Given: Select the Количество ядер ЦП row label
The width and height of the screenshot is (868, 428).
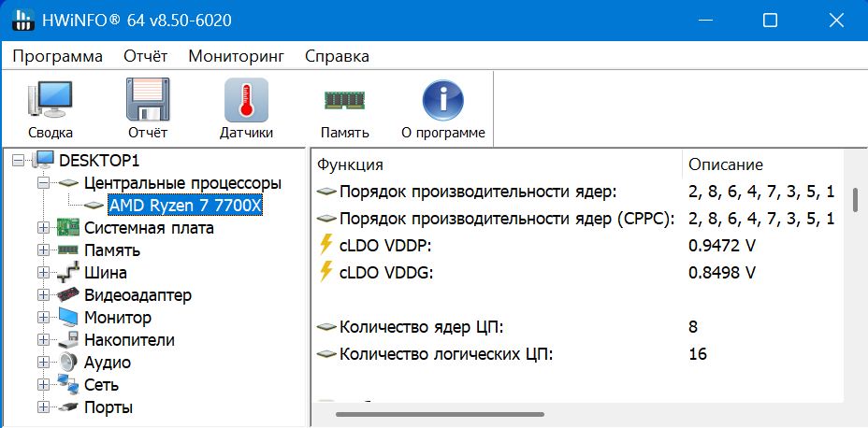Looking at the screenshot, I should tap(422, 327).
